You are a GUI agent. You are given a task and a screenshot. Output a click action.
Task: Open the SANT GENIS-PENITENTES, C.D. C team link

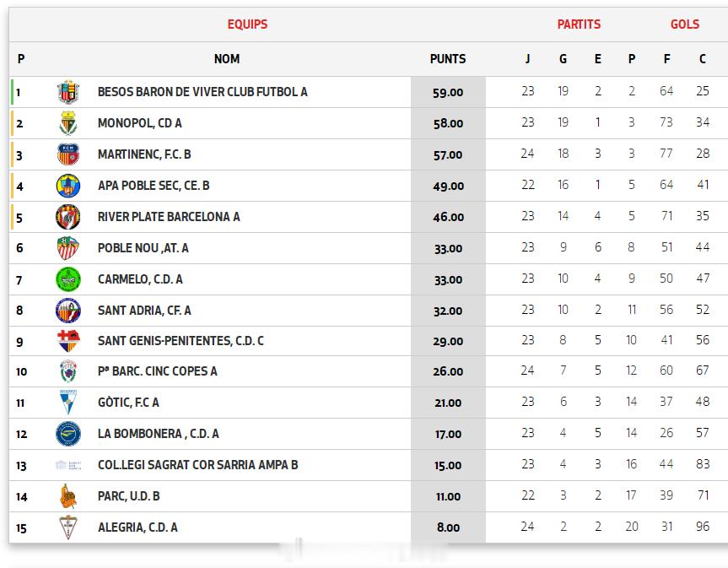click(x=181, y=341)
